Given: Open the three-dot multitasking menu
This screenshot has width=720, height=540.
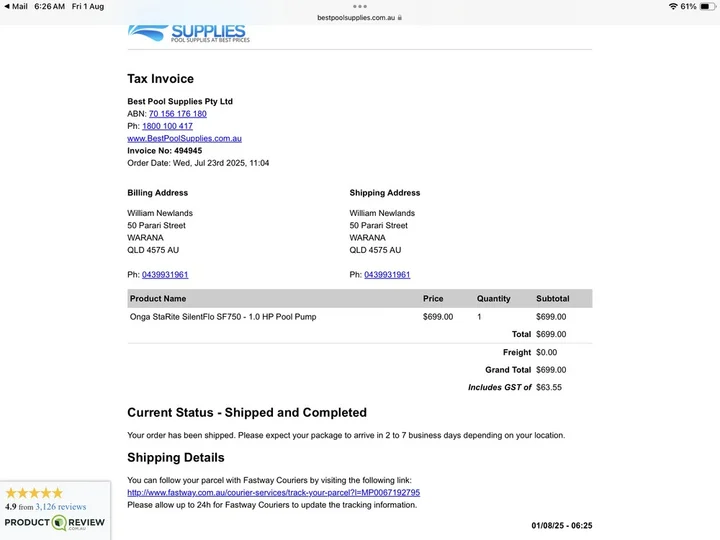Looking at the screenshot, I should click(x=360, y=6).
